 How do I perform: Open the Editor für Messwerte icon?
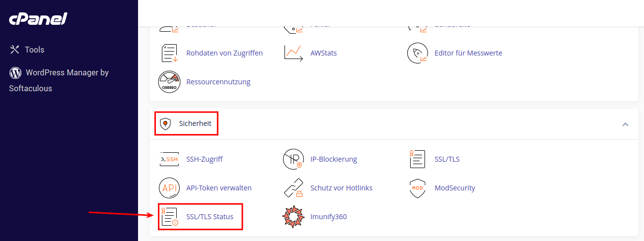click(x=417, y=53)
